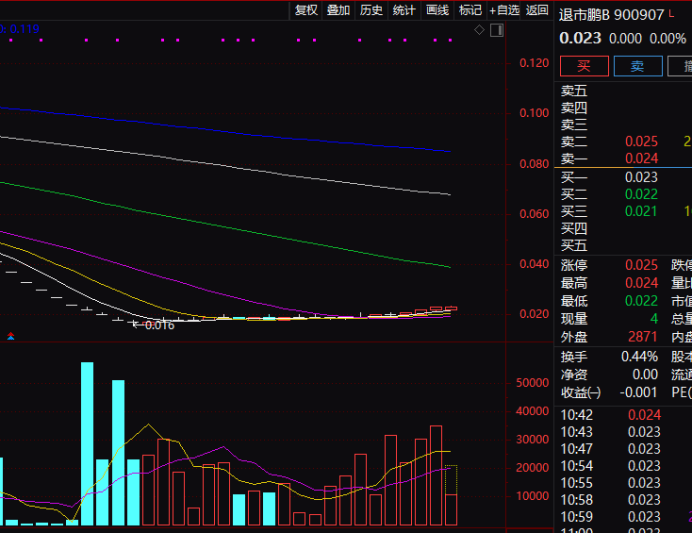The width and height of the screenshot is (693, 533).
Task: Click the diamond marker icon above the chart
Action: 479,31
